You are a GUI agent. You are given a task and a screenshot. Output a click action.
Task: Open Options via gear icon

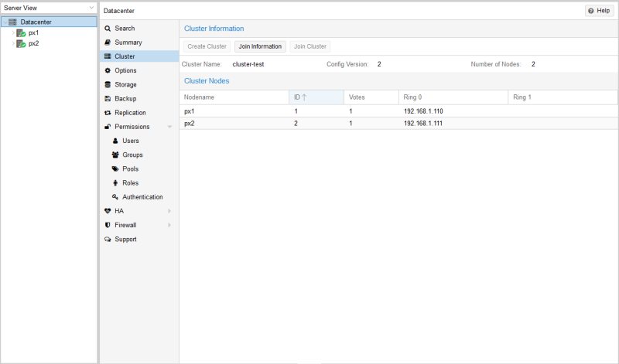108,70
